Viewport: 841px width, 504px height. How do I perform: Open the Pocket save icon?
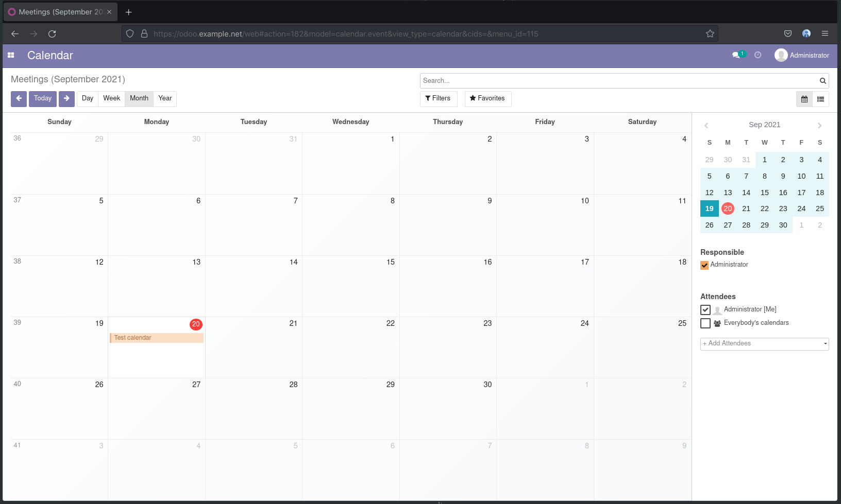coord(788,34)
